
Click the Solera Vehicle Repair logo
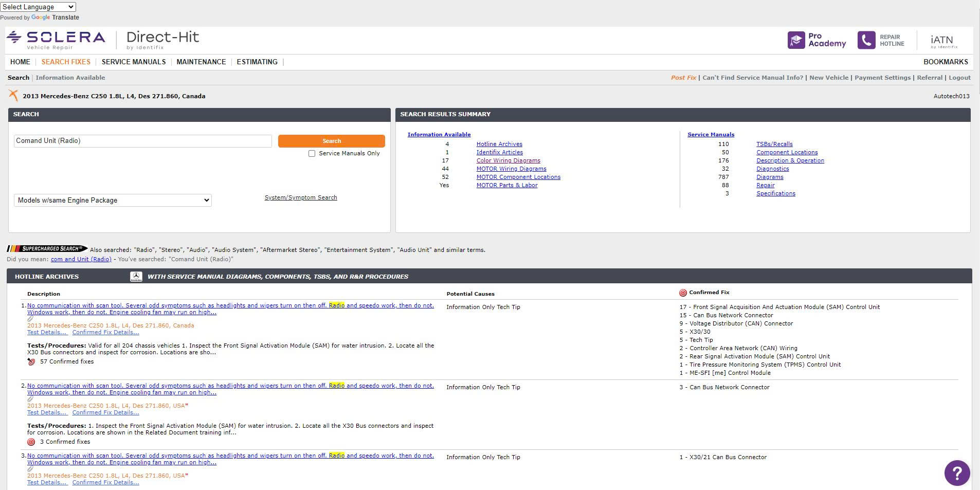[x=56, y=40]
